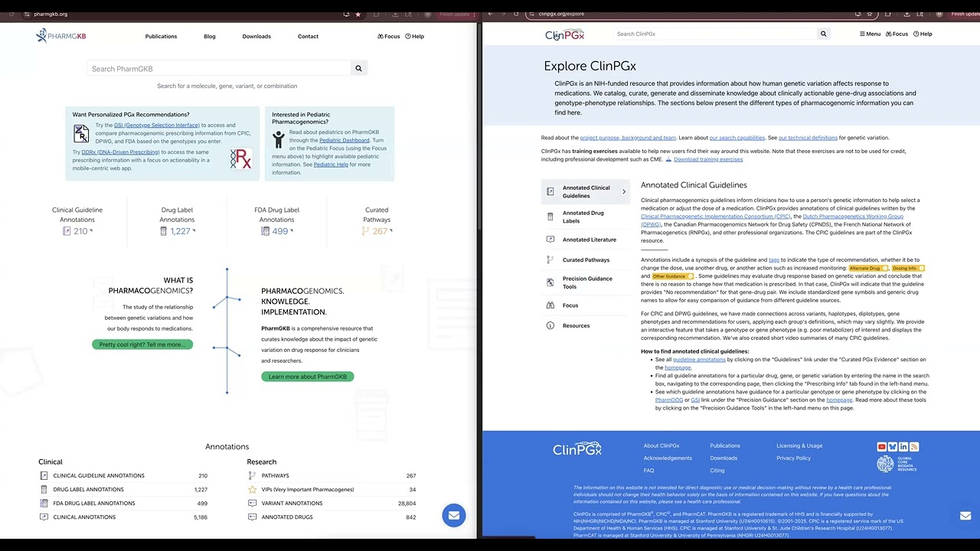Open About ClinPGx footer link
This screenshot has height=551, width=980.
(x=661, y=446)
